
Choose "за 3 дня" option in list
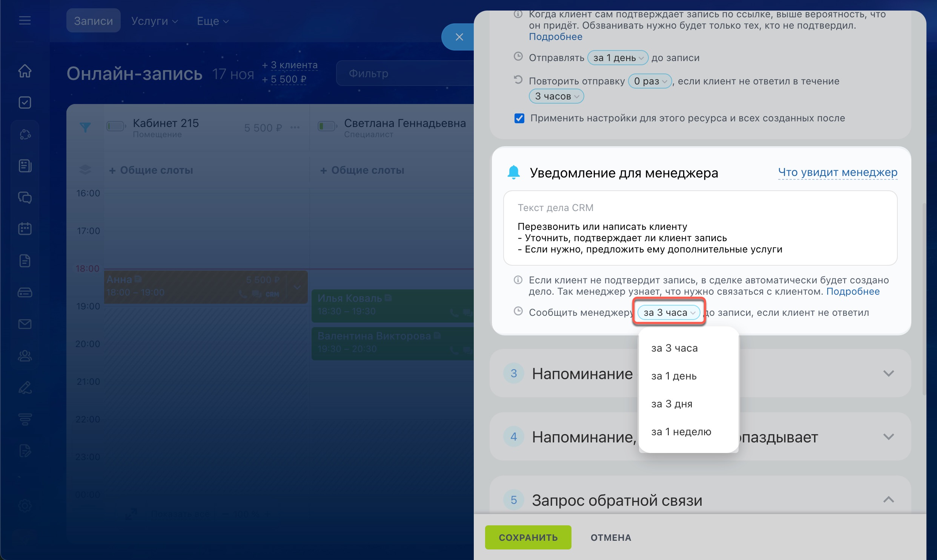(671, 404)
